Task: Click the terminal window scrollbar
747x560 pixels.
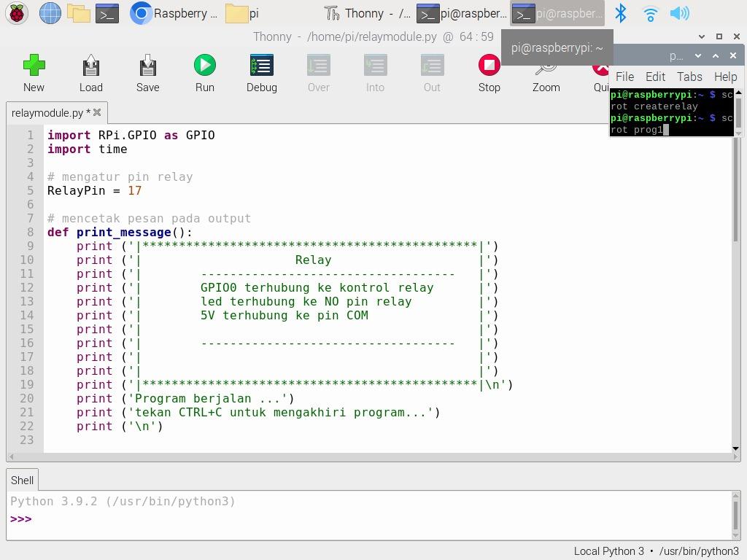Action: (738, 112)
